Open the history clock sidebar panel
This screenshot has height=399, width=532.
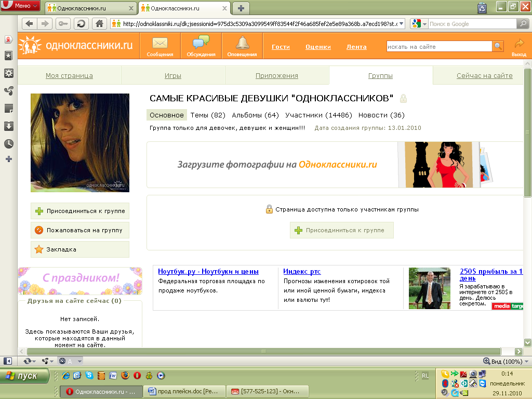8,144
